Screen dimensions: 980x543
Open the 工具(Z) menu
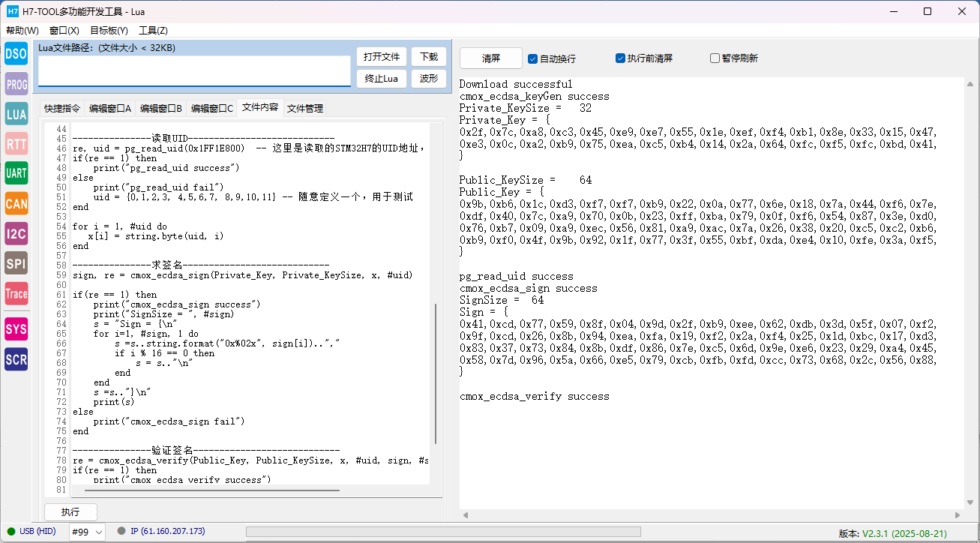[x=153, y=31]
